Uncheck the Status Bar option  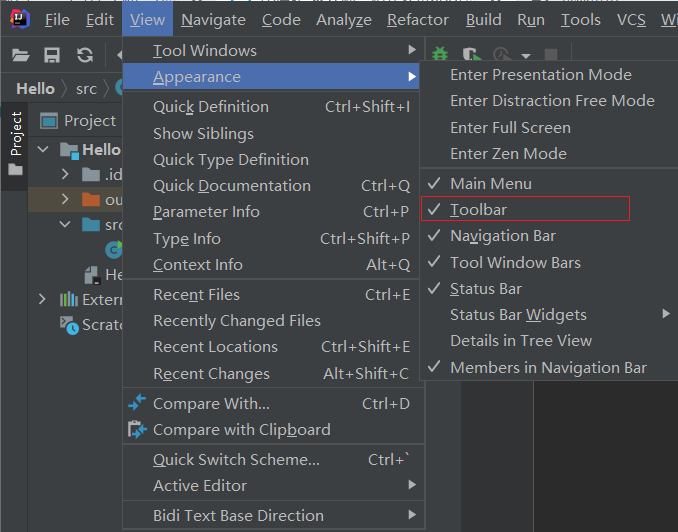pyautogui.click(x=486, y=289)
